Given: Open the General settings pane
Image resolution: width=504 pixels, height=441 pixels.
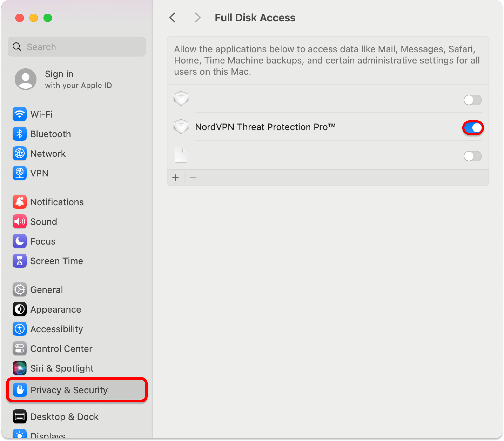Looking at the screenshot, I should [x=46, y=290].
